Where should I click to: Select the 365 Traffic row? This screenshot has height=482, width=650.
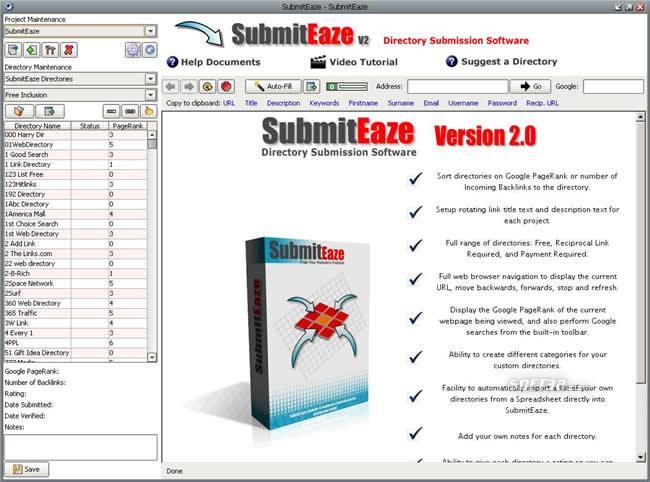pos(75,313)
